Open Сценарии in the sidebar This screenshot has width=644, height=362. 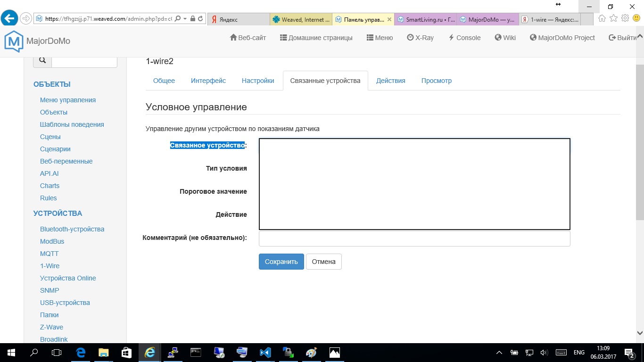tap(55, 149)
